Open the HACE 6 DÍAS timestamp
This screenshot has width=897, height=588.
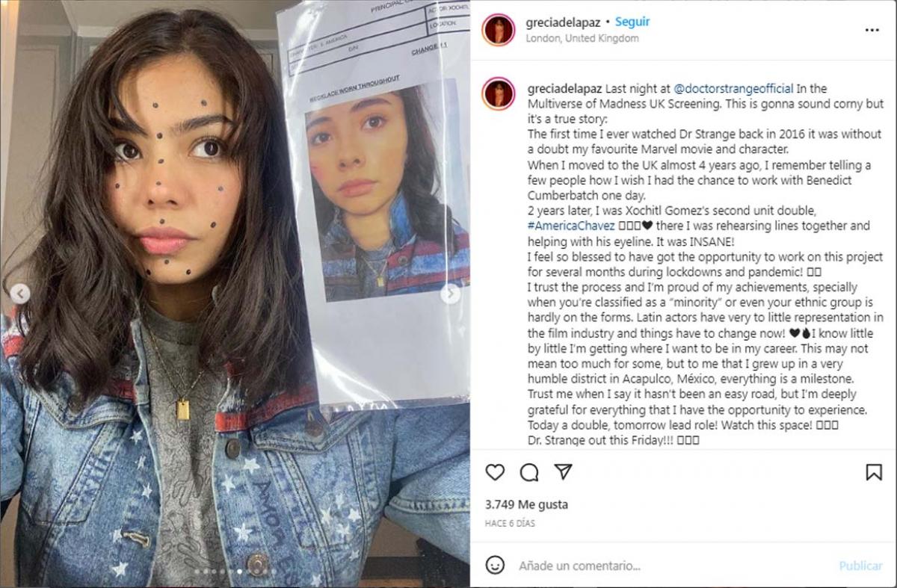[x=510, y=524]
